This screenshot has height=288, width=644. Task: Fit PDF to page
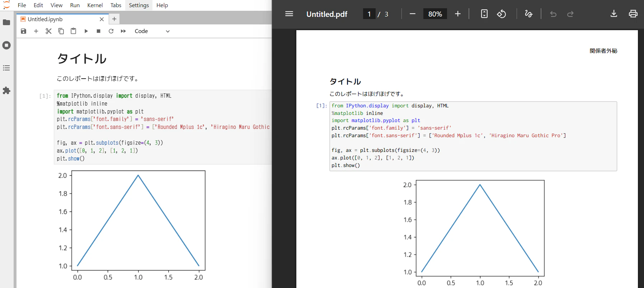484,14
